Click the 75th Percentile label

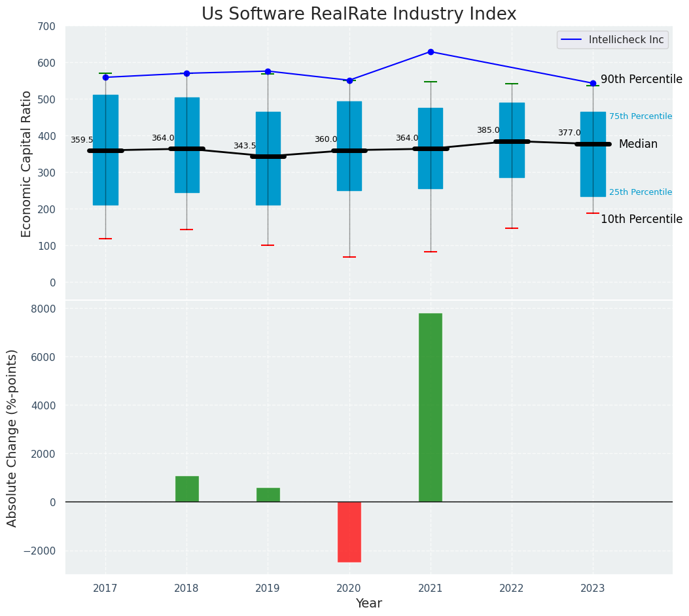tap(640, 116)
